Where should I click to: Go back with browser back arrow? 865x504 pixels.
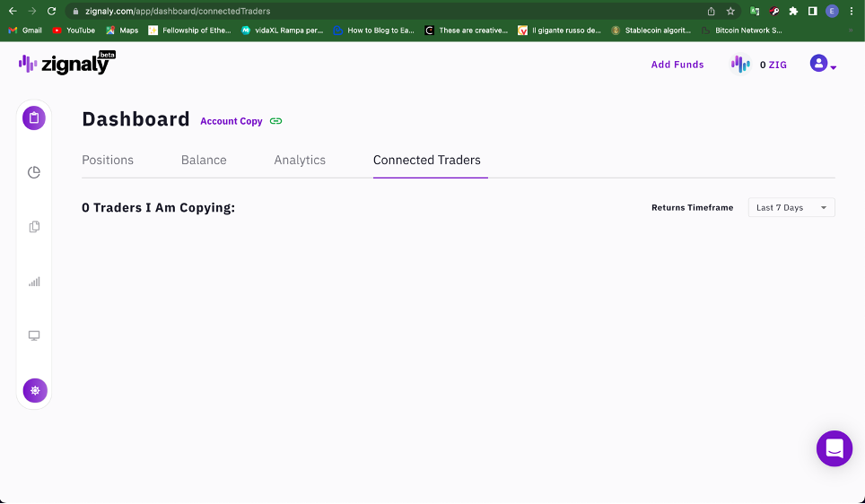(13, 11)
